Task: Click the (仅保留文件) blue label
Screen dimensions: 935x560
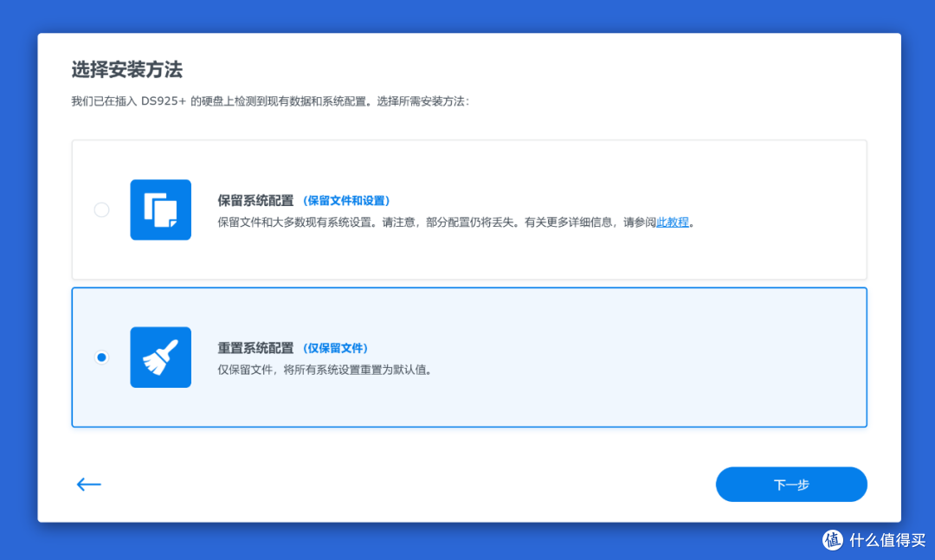Action: point(335,348)
